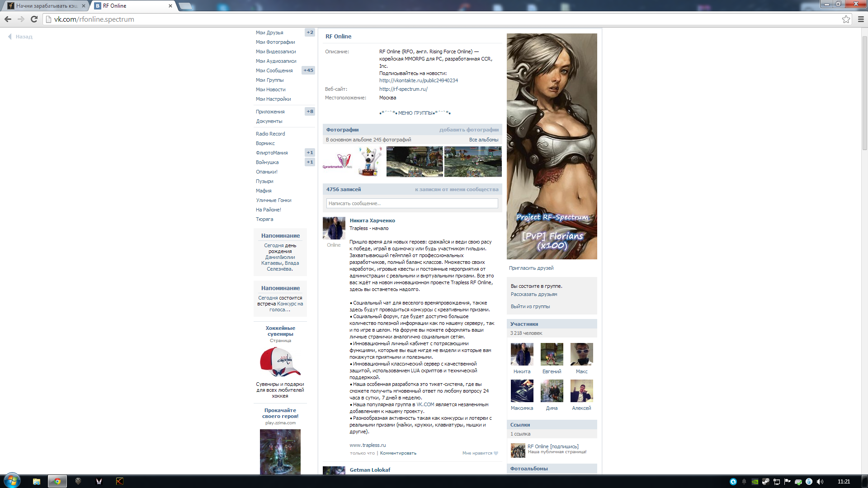Screen dimensions: 868x488
Task: Click к записям от имени сообщества
Action: 457,189
